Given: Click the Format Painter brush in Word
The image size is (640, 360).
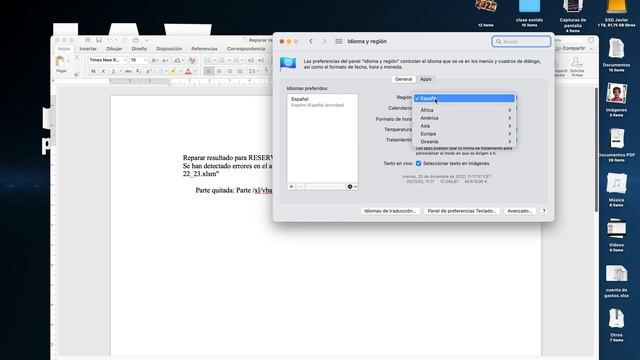Looking at the screenshot, I should click(76, 74).
